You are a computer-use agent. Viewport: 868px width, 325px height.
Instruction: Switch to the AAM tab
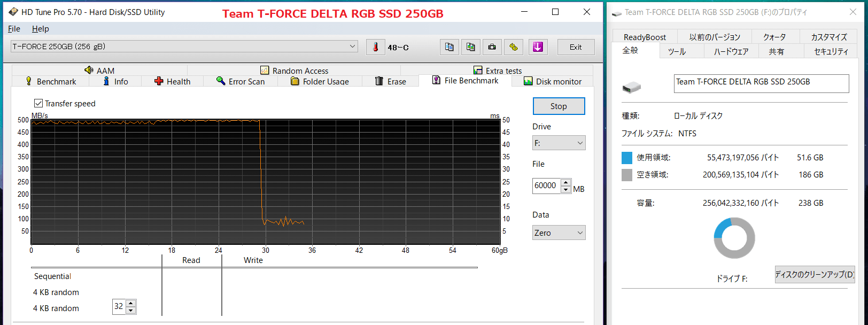[99, 71]
